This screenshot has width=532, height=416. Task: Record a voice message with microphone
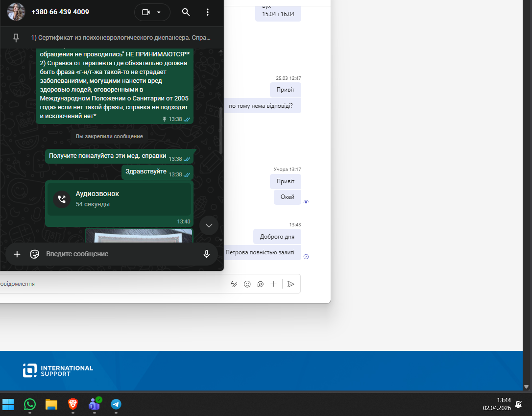coord(206,254)
